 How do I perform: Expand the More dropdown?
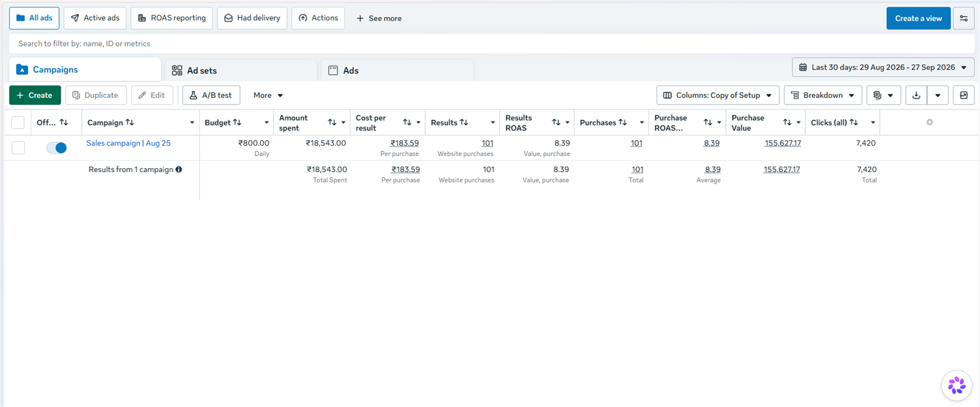(268, 95)
